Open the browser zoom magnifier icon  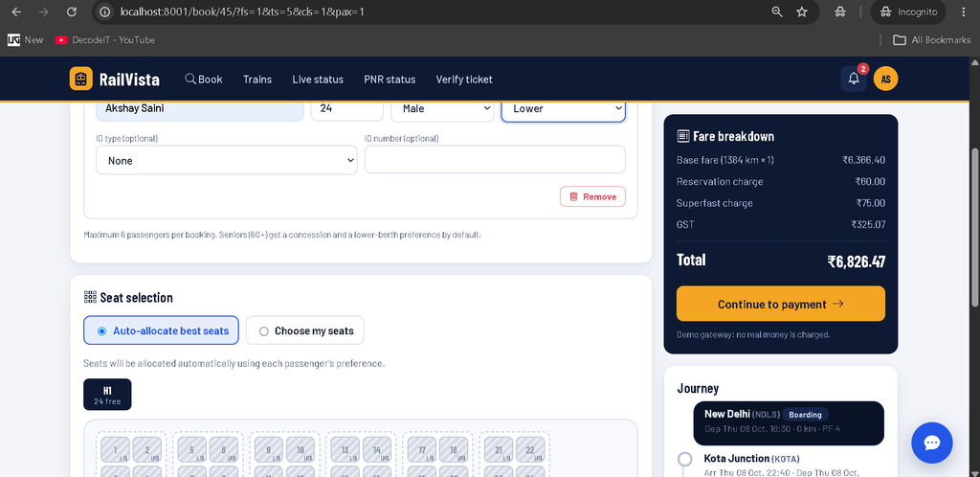777,11
